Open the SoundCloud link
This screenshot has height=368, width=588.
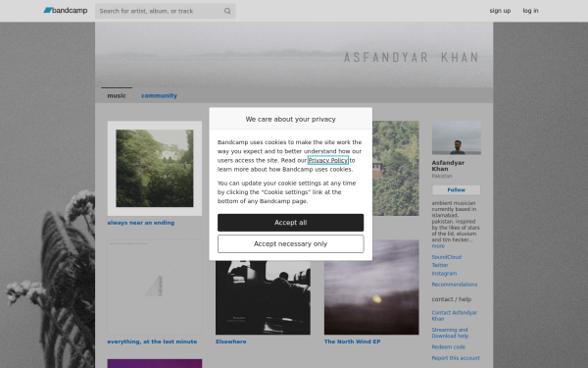pos(446,257)
